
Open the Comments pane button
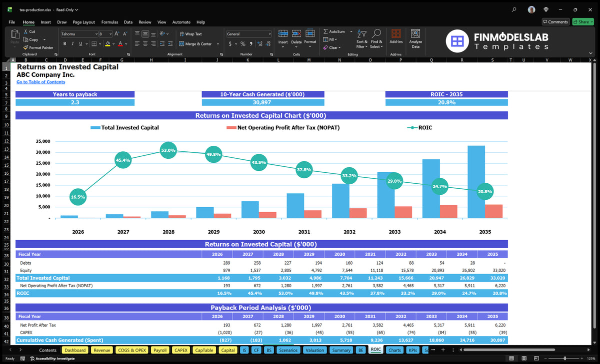(x=555, y=22)
